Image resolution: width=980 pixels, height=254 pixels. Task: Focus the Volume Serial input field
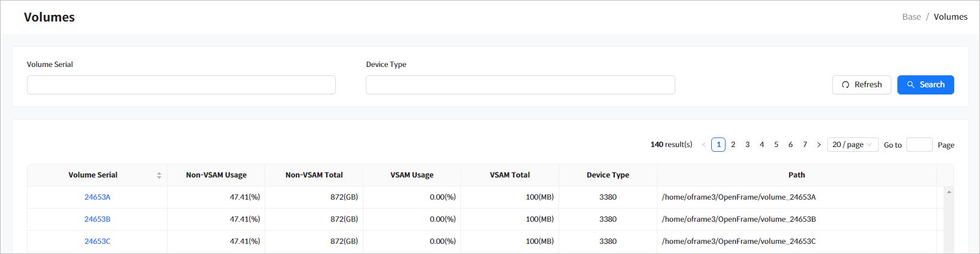[x=181, y=85]
